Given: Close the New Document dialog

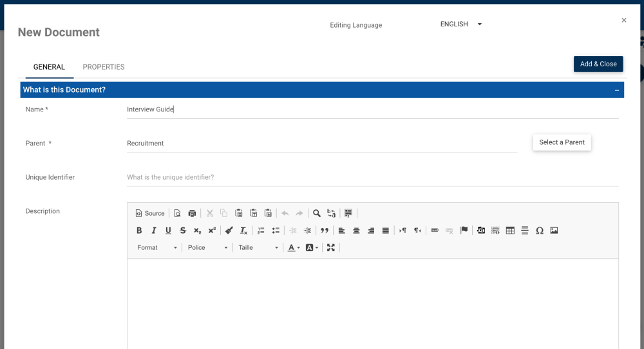Looking at the screenshot, I should point(624,20).
